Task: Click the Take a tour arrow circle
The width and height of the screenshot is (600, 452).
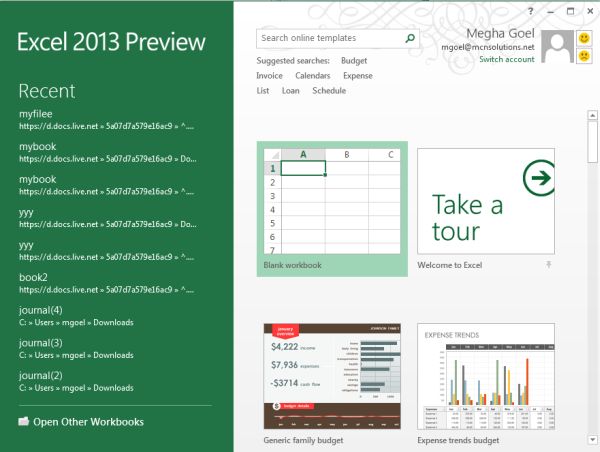Action: coord(539,178)
